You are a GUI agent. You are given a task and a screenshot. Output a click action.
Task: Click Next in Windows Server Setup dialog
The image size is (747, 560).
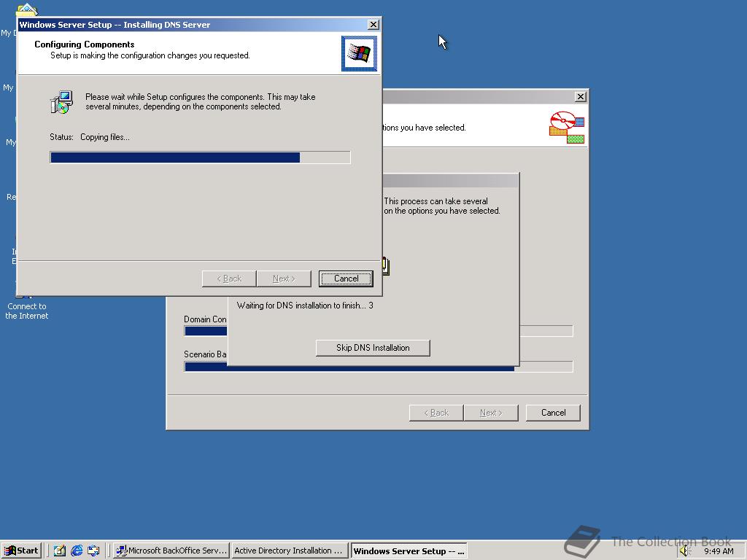284,279
